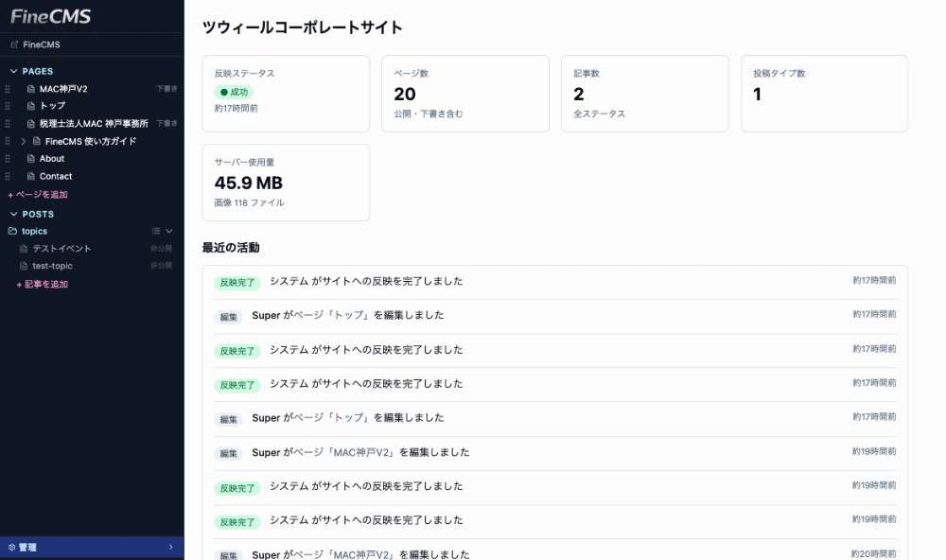Click the FineCMS logo in sidebar header

pyautogui.click(x=51, y=16)
